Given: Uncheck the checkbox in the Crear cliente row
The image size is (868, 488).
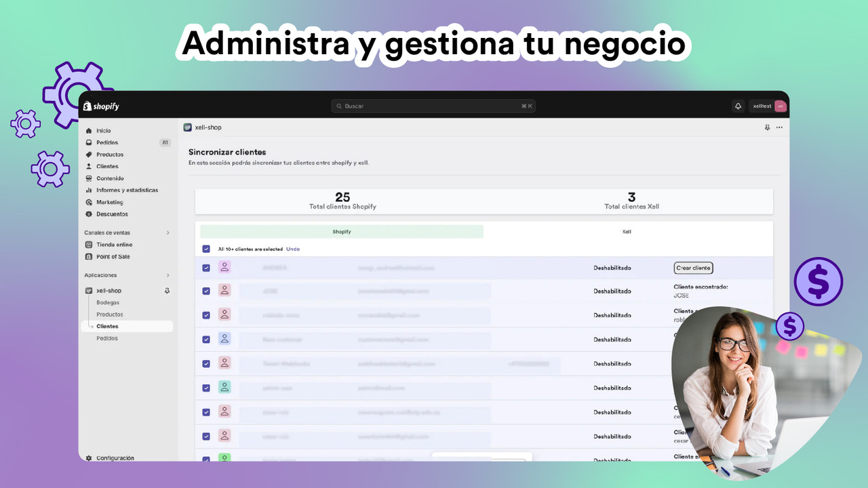Looking at the screenshot, I should tap(206, 268).
